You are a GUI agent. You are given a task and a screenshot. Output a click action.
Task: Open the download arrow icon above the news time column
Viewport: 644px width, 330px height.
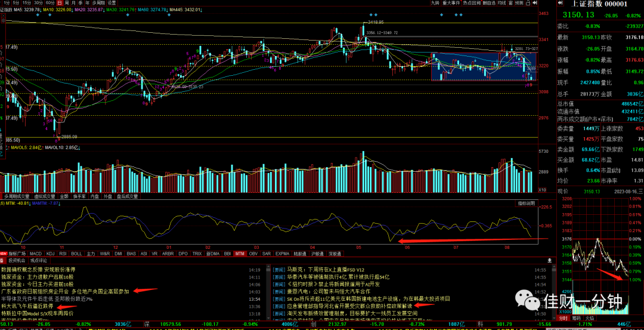tap(550, 260)
